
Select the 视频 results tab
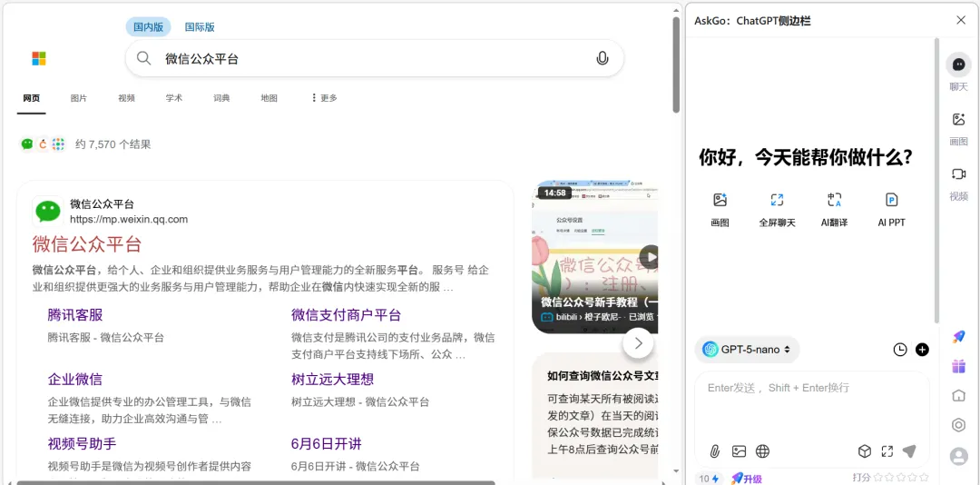click(x=126, y=98)
